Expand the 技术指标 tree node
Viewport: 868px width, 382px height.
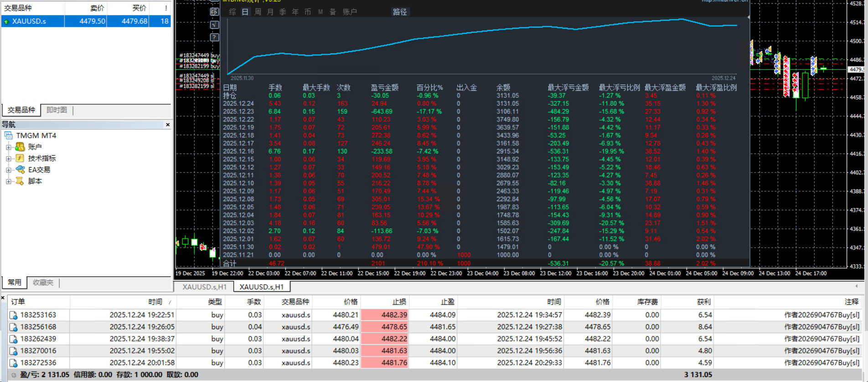click(8, 158)
